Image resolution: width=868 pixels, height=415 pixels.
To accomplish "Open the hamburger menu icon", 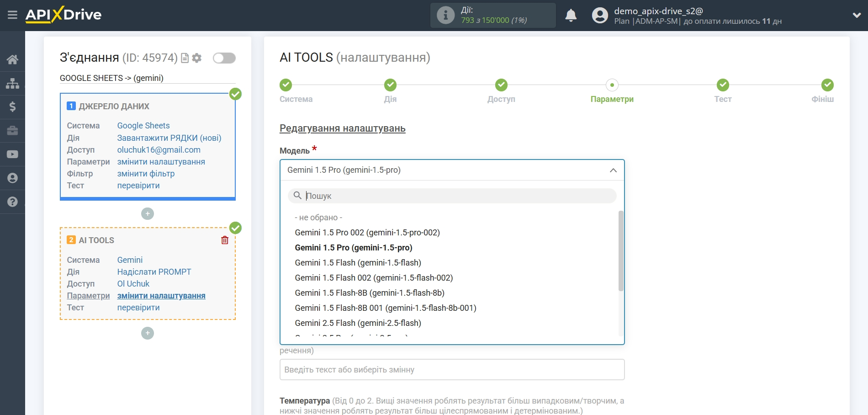I will (12, 15).
